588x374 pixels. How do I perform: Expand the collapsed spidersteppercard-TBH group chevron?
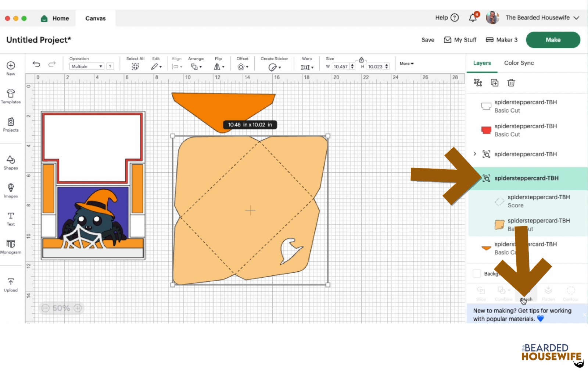pos(474,154)
